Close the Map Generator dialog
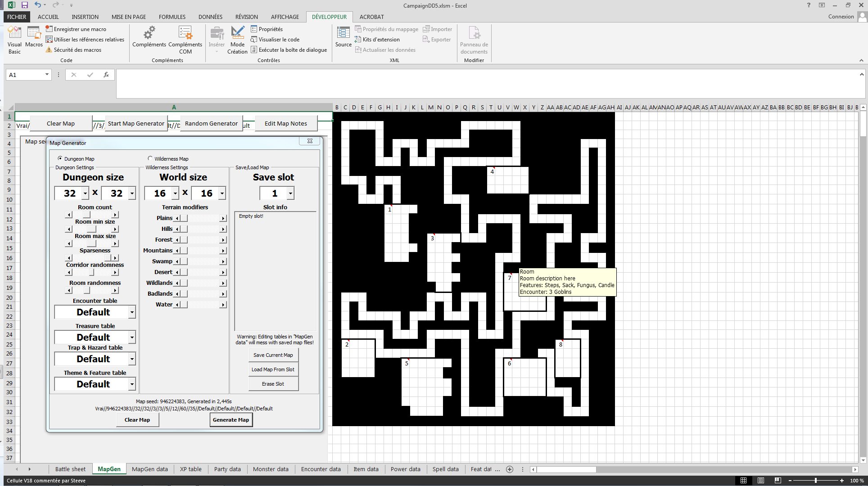Viewport: 868px width, 486px height. [x=310, y=141]
